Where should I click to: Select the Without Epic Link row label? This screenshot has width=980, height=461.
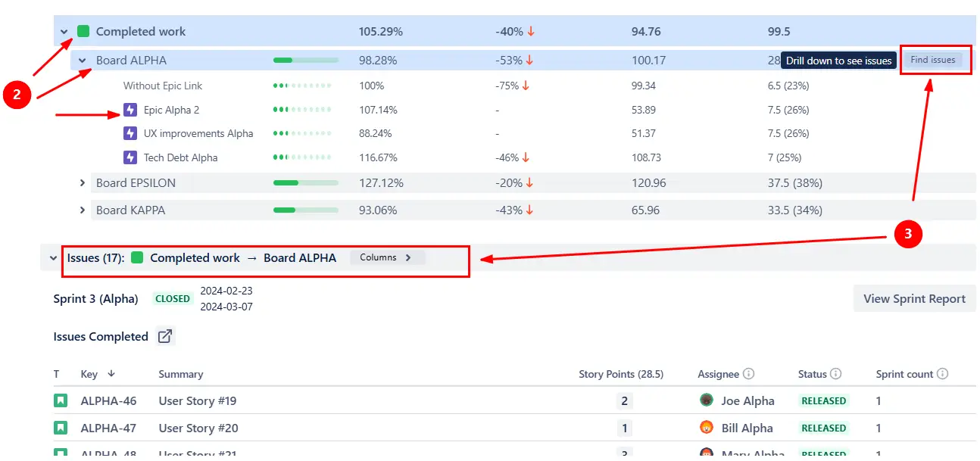click(x=163, y=86)
